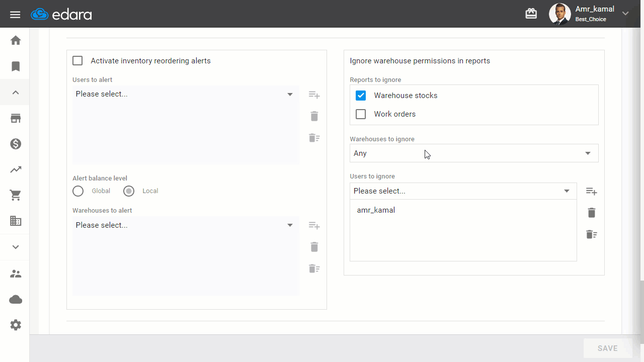Open the bookmark sidebar icon

(16, 66)
